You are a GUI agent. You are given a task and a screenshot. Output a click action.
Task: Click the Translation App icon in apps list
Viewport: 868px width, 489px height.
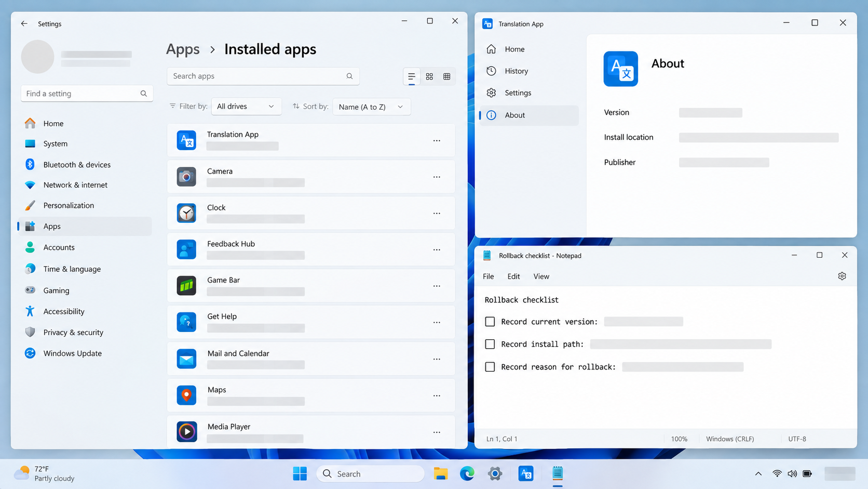point(186,140)
